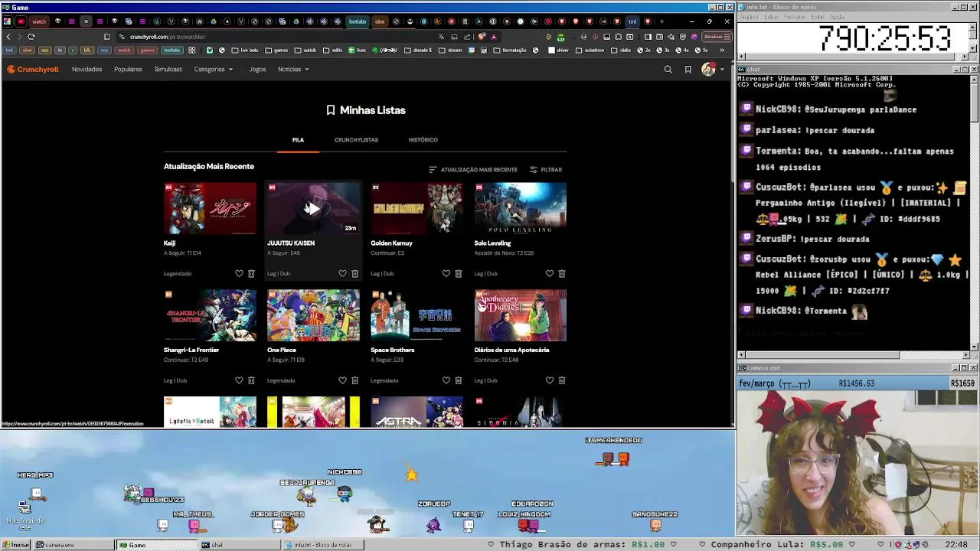980x551 pixels.
Task: Open the 'formatação' bookmark folder
Action: pyautogui.click(x=510, y=51)
